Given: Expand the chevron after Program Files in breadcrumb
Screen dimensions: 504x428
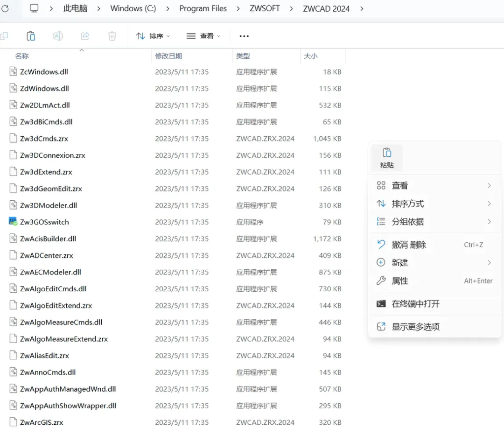Looking at the screenshot, I should point(238,9).
